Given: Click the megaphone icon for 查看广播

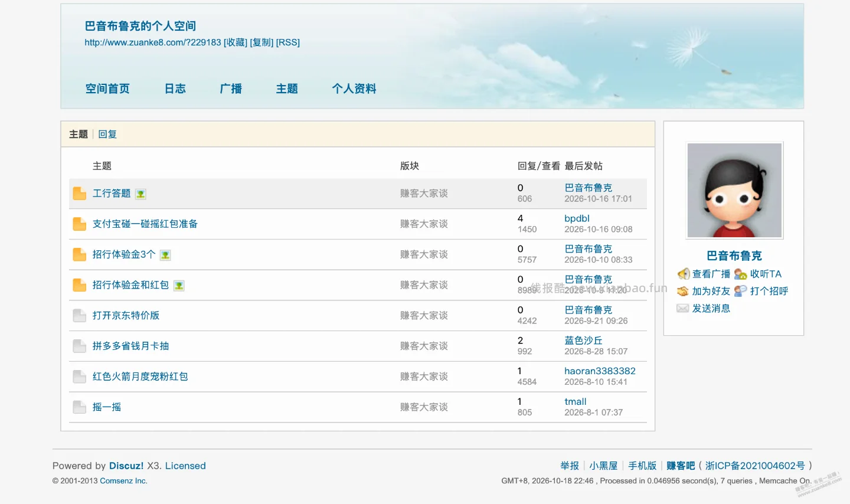Looking at the screenshot, I should (x=684, y=274).
